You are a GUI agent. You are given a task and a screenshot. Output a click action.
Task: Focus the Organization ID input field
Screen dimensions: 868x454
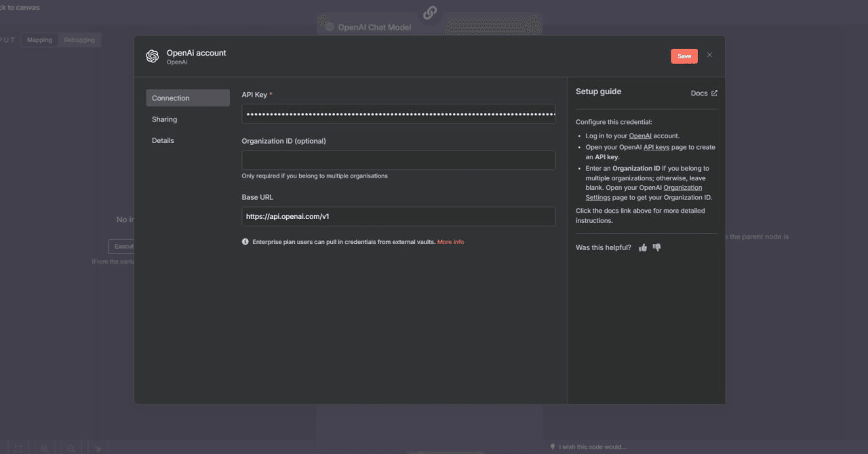(398, 161)
